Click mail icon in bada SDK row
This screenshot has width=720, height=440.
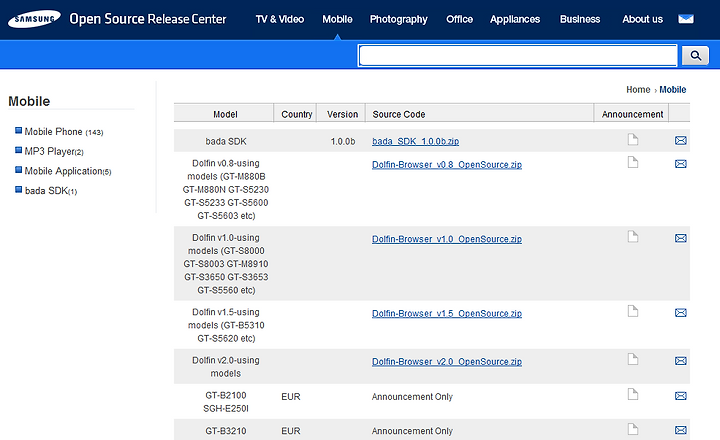pos(681,140)
